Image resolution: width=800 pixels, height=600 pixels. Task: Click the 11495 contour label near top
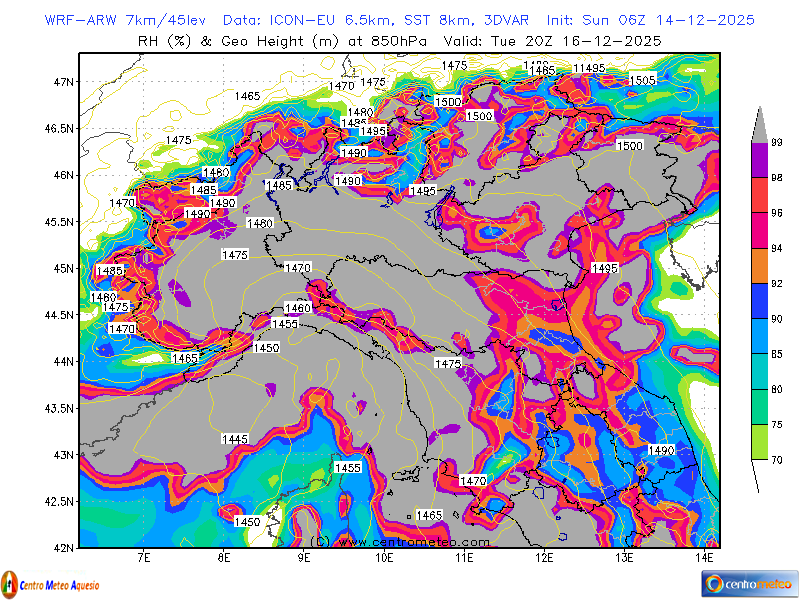pos(588,68)
